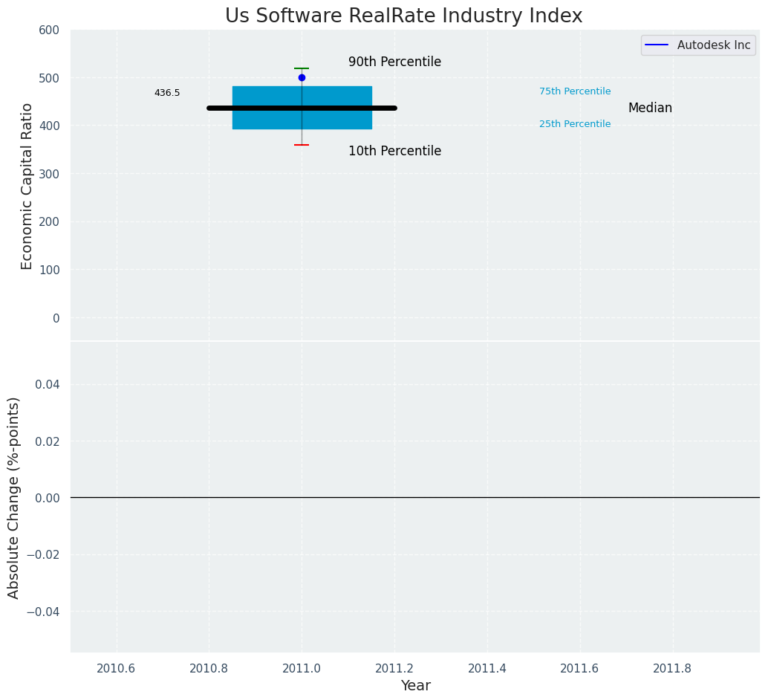Click the blue Autodesk Inc data point
Image resolution: width=768 pixels, height=700 pixels.
pyautogui.click(x=302, y=77)
